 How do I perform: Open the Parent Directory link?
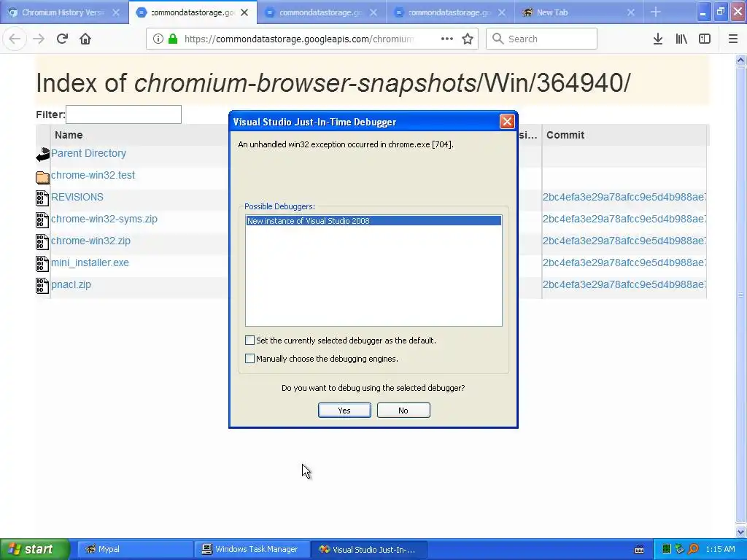click(x=88, y=153)
